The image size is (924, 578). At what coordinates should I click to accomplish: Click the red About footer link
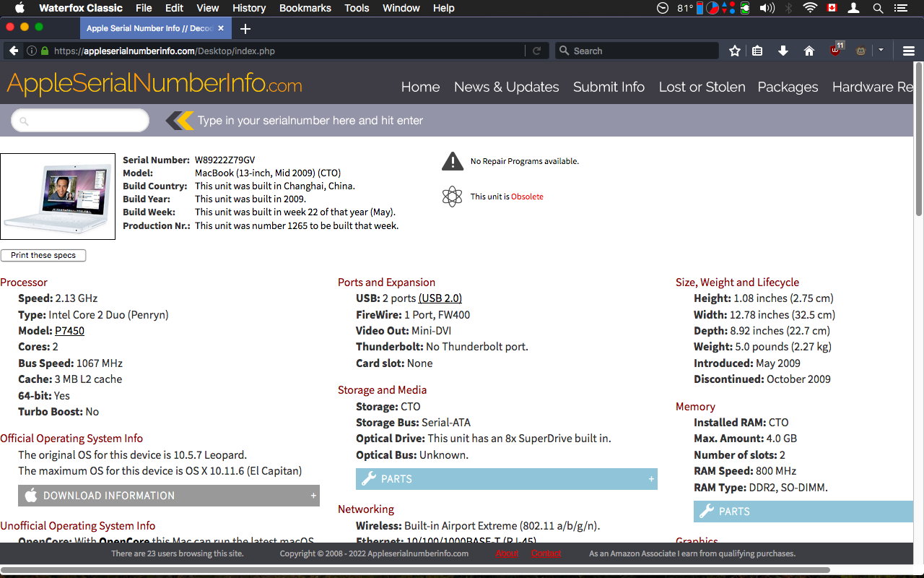pyautogui.click(x=507, y=553)
